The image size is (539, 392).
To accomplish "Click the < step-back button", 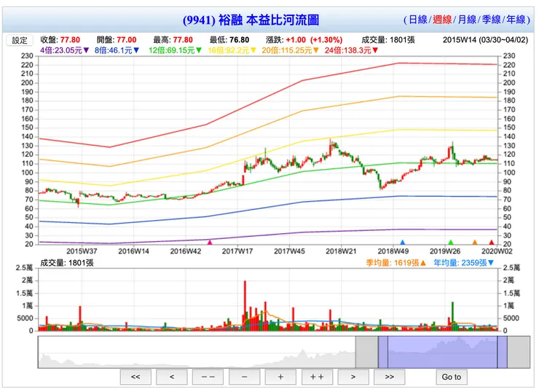I will 171,377.
